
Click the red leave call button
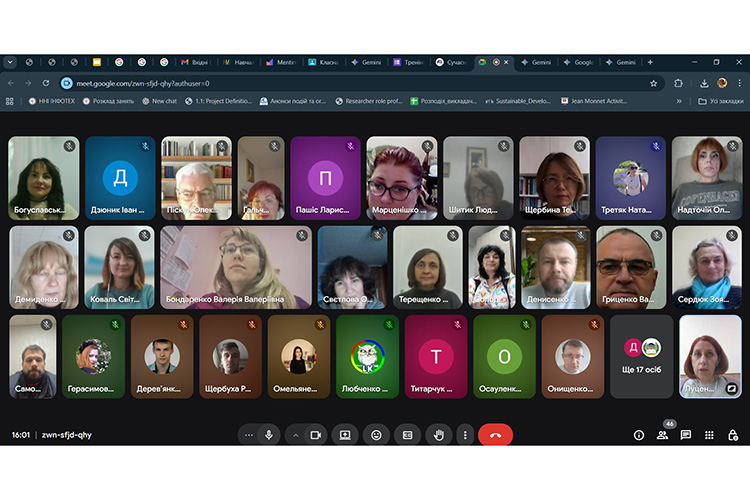[495, 435]
